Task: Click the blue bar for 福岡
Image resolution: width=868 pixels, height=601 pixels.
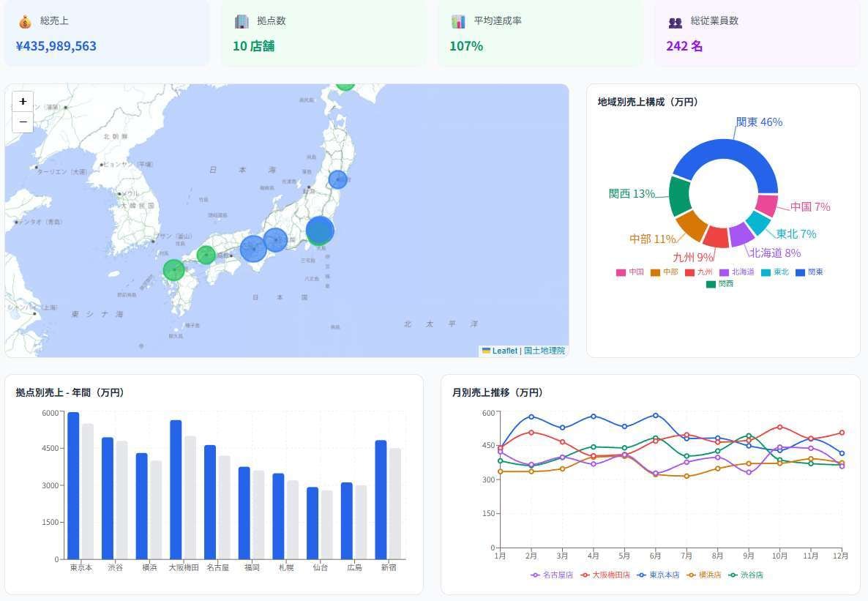Action: pos(244,513)
